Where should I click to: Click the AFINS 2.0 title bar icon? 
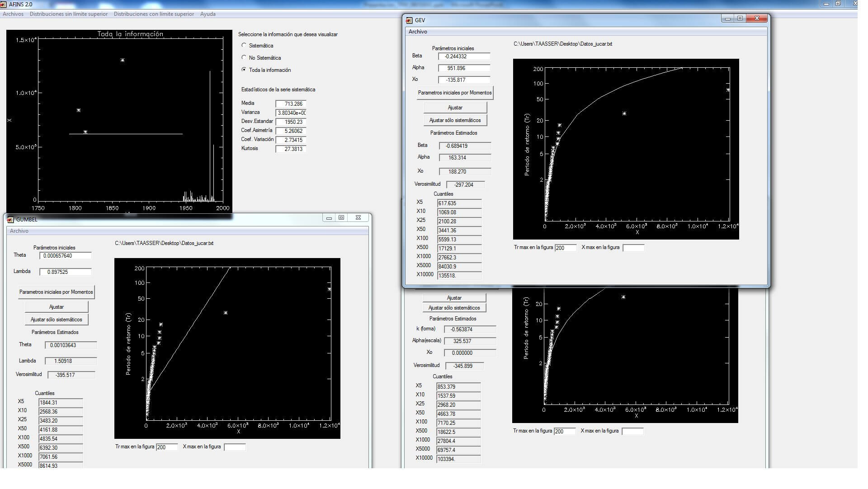coord(4,5)
